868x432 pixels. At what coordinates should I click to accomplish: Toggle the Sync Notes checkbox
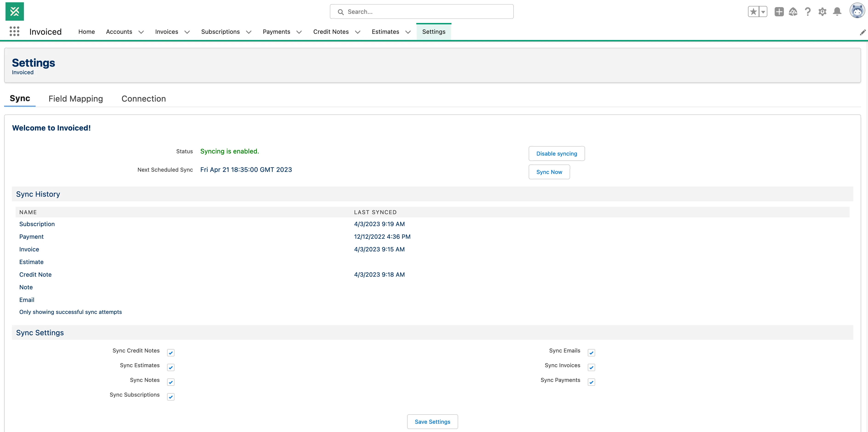171,382
